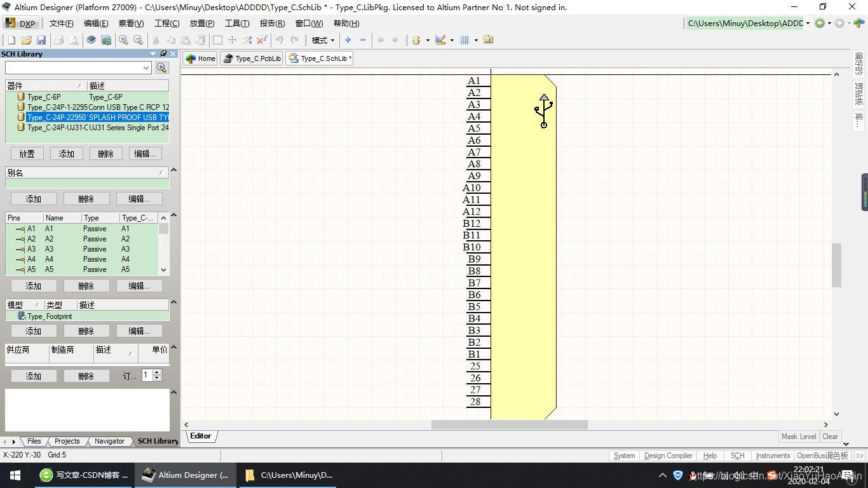Open the drawing tools dropdown arrow
The image size is (868, 488).
point(452,40)
